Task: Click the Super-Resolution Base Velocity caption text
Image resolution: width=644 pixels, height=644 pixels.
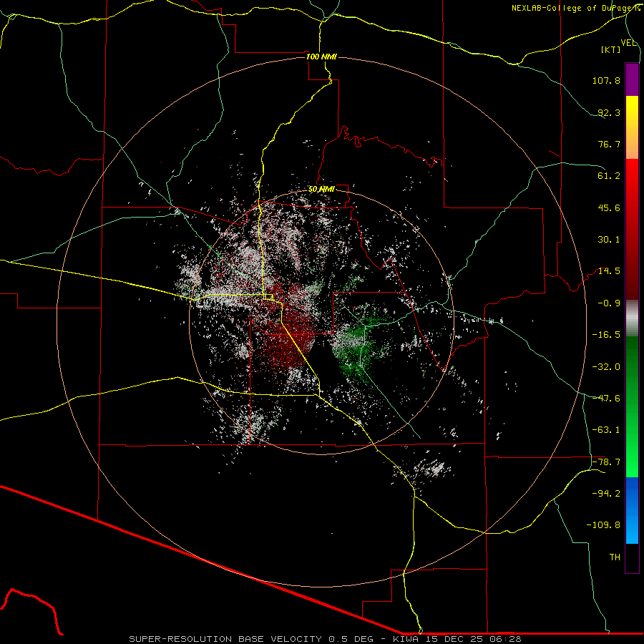Action: click(x=325, y=639)
